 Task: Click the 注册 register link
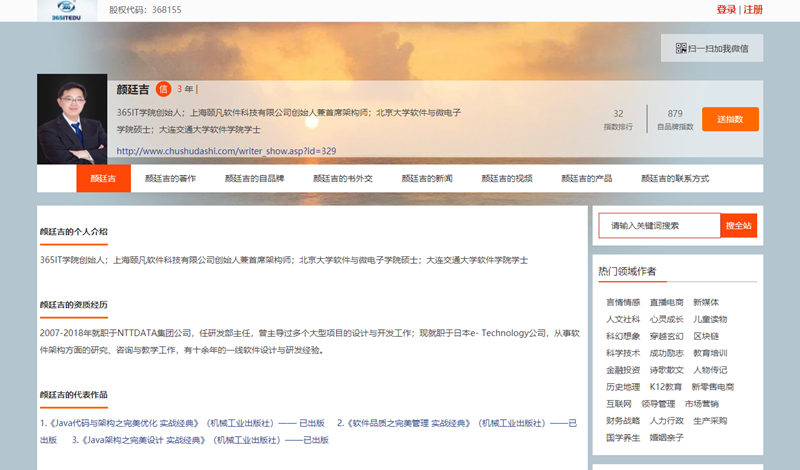(x=753, y=10)
